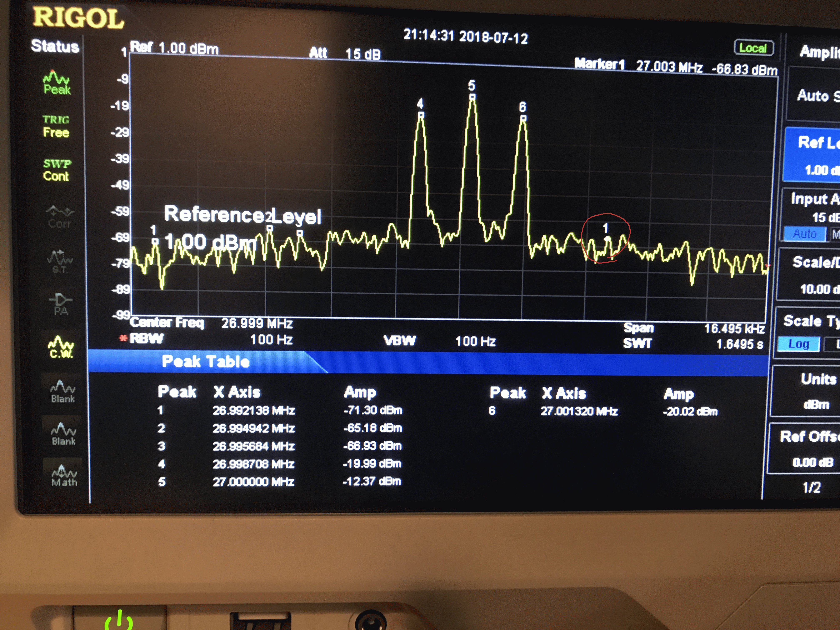
Task: Click the Center Freq 26.999 MHz readout
Action: (211, 323)
